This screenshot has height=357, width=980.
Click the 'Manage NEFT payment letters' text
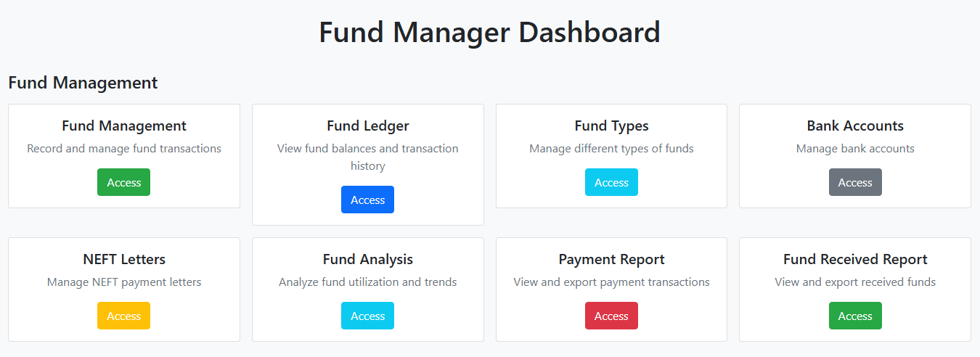point(124,282)
